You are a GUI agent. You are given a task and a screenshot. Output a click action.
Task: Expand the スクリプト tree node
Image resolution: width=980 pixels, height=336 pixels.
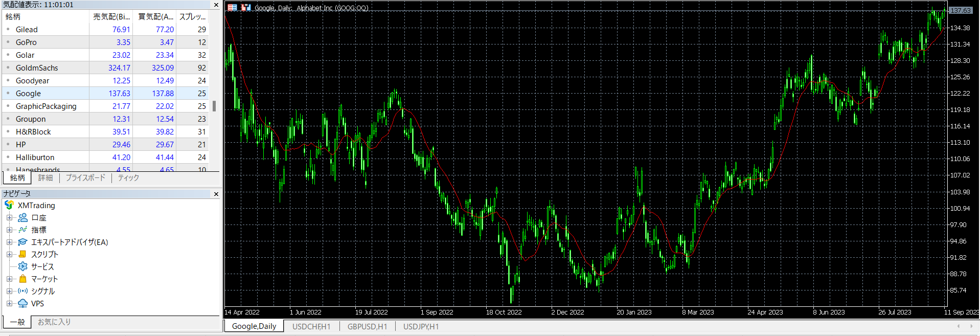click(x=9, y=254)
